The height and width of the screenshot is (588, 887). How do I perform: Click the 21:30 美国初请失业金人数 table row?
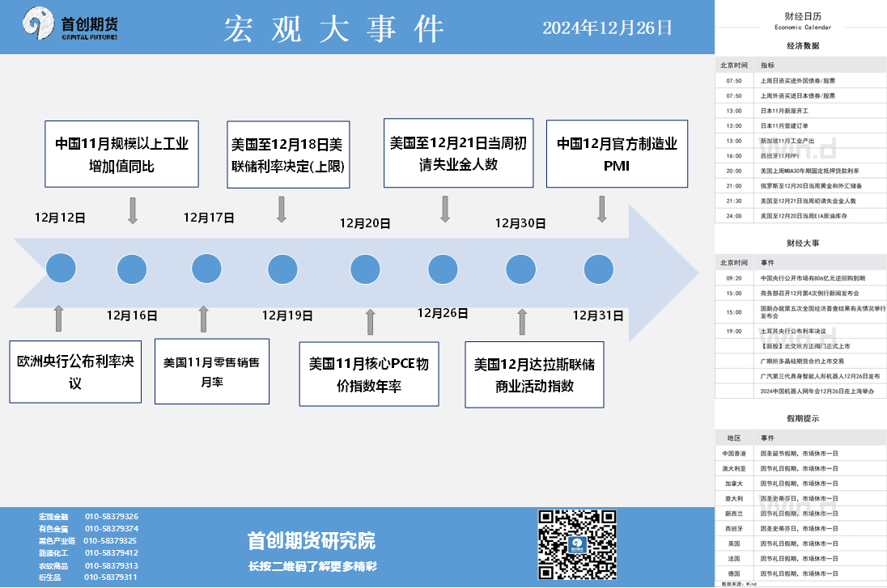coord(801,201)
